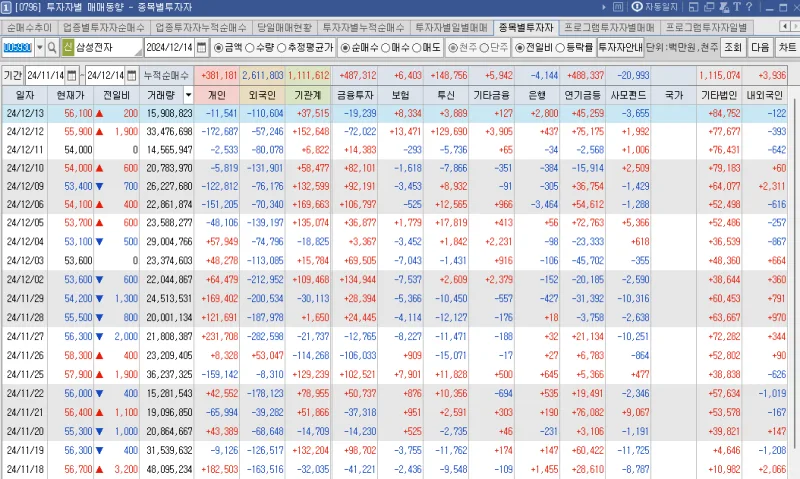Viewport: 800px width, 479px height.
Task: Click the 다음 next button
Action: (x=760, y=47)
